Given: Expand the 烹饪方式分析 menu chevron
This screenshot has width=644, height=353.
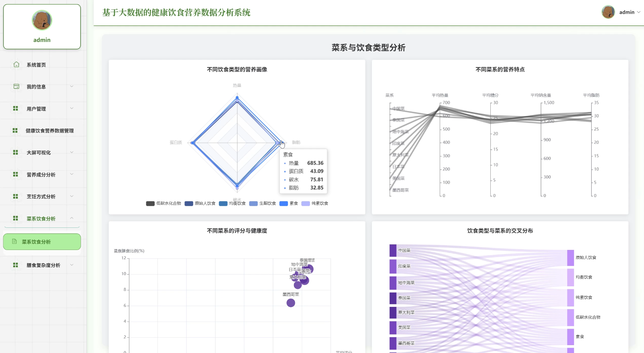Looking at the screenshot, I should point(72,196).
